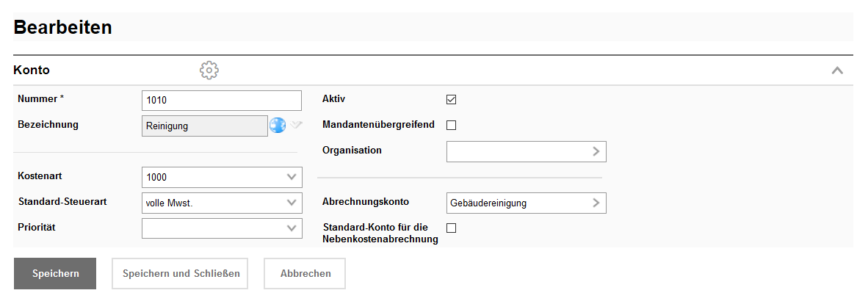Toggle the Aktiv checkbox

pos(451,100)
